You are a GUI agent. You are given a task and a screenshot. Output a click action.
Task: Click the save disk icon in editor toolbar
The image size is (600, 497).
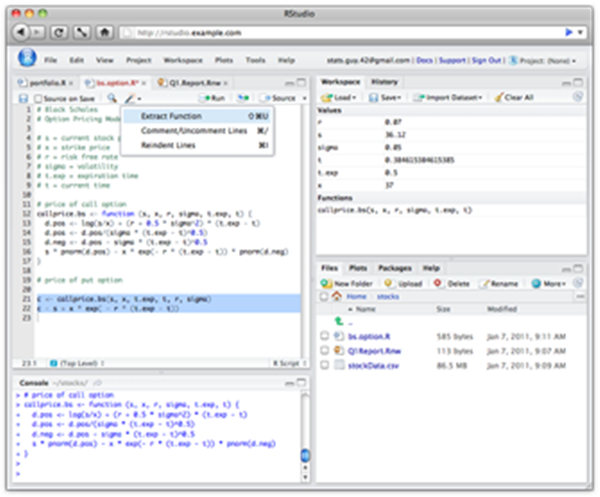pos(23,98)
